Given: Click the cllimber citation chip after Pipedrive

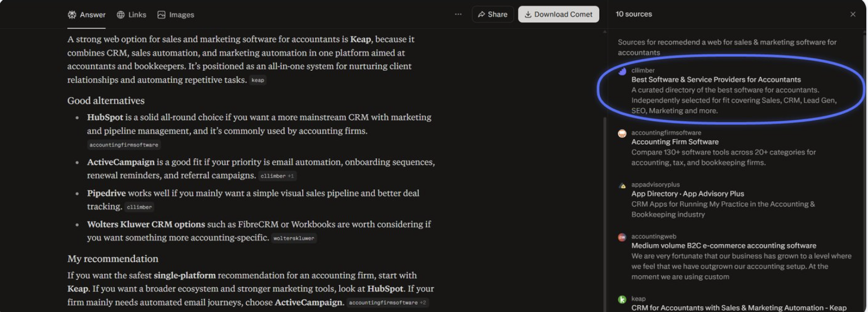Looking at the screenshot, I should (139, 207).
